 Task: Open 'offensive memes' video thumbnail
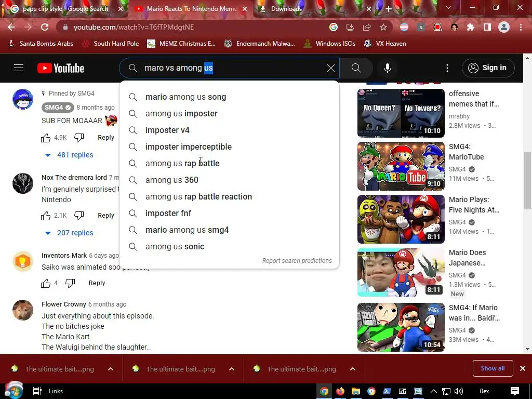[x=401, y=113]
